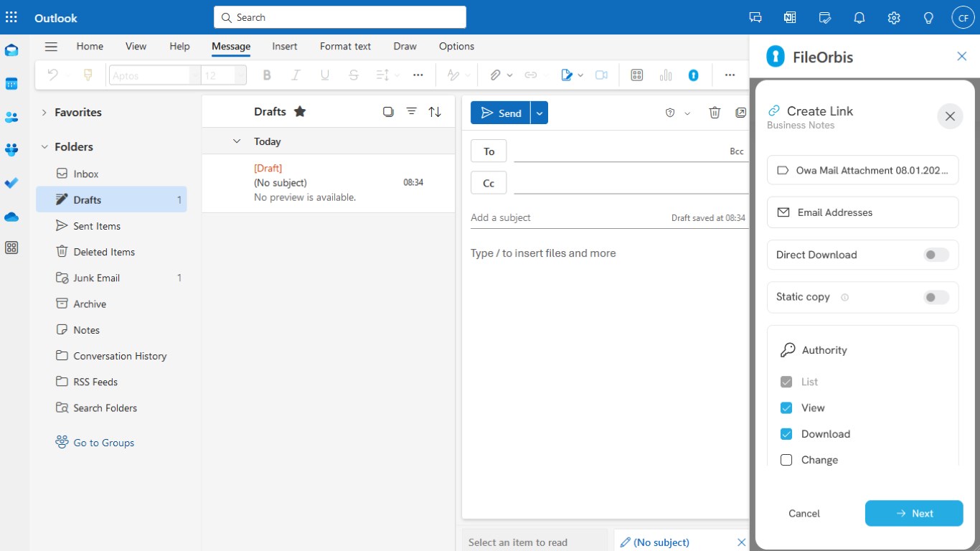Click the Send button

point(501,113)
